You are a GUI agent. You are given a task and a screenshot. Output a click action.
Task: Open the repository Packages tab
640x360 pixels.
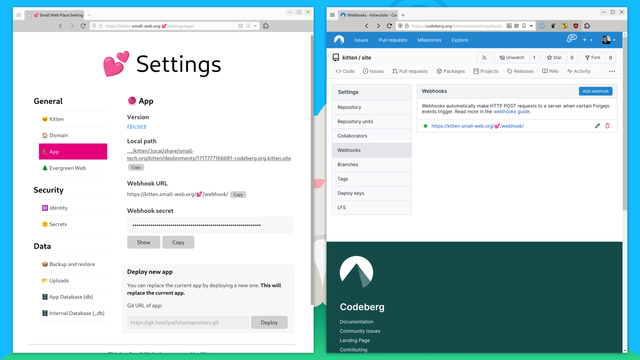(451, 71)
